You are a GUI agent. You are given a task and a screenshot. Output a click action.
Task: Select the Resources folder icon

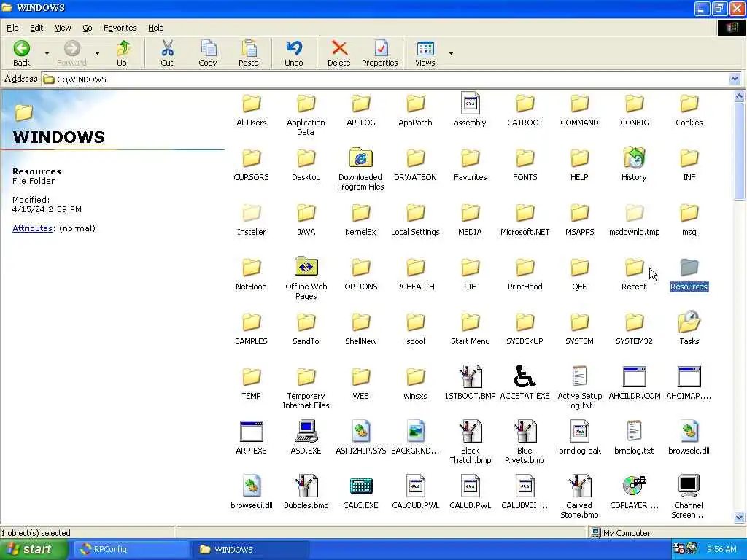(689, 267)
